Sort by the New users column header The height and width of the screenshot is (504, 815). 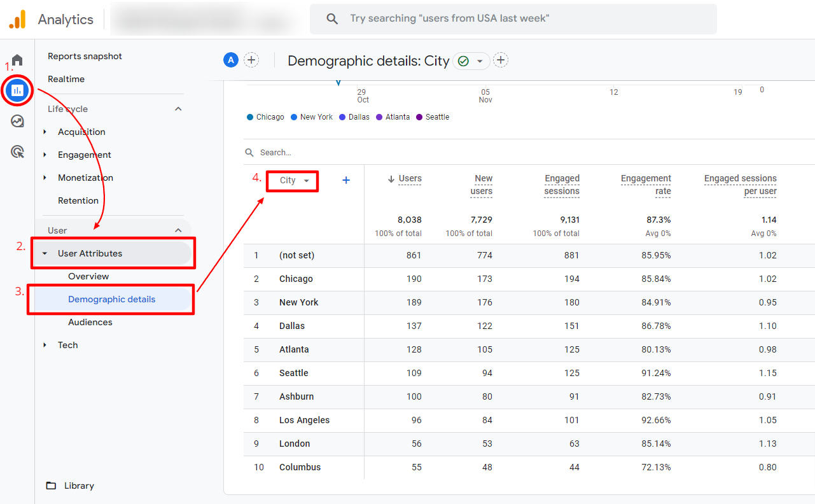click(482, 185)
